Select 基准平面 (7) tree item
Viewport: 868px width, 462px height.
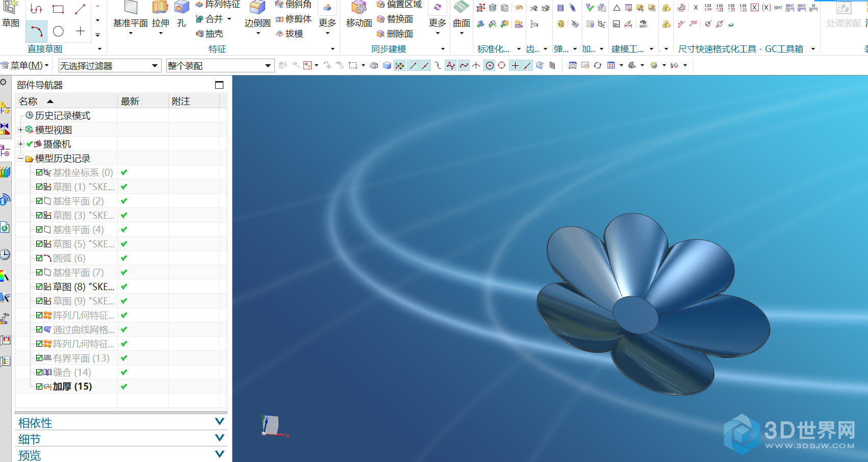(x=78, y=272)
